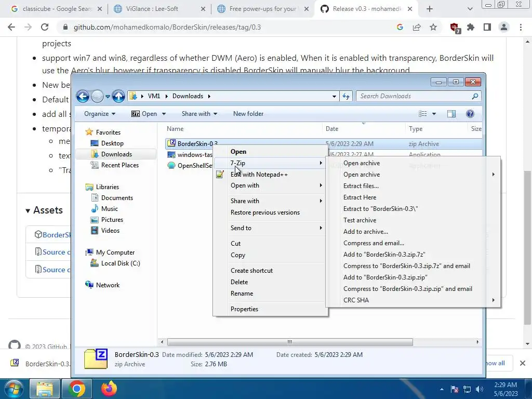
Task: Switch to classicube Google Search tab
Action: 56,9
